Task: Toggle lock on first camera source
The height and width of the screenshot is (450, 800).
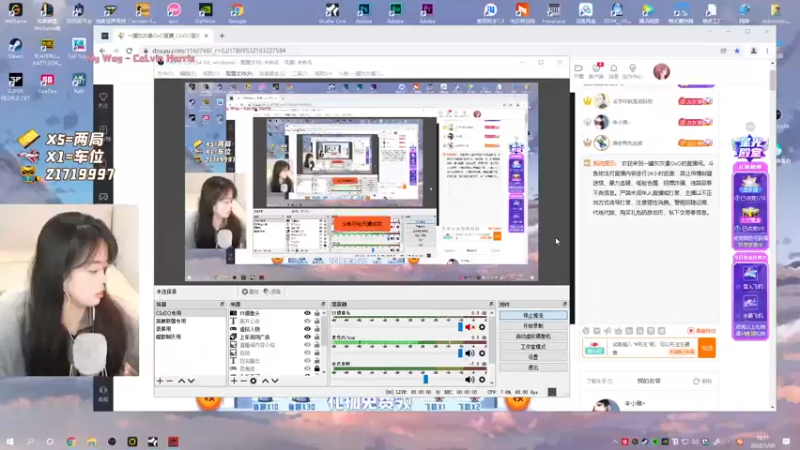Action: click(317, 313)
